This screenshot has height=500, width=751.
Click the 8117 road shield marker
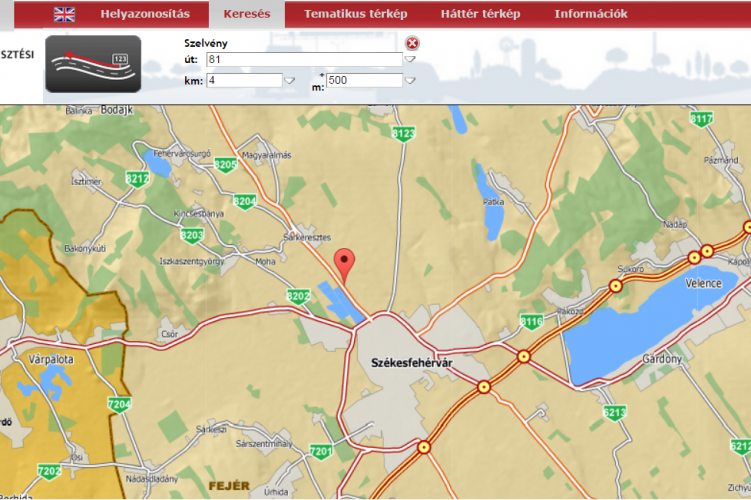(x=702, y=119)
